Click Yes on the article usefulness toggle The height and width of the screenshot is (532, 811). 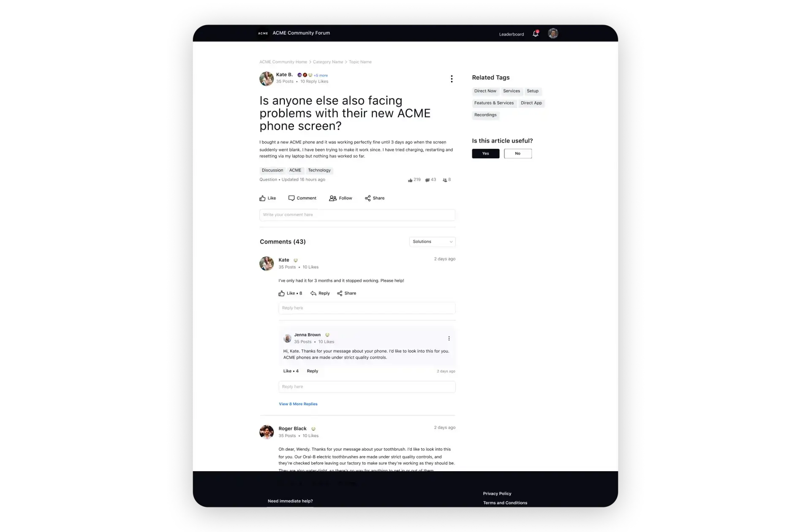click(x=485, y=153)
